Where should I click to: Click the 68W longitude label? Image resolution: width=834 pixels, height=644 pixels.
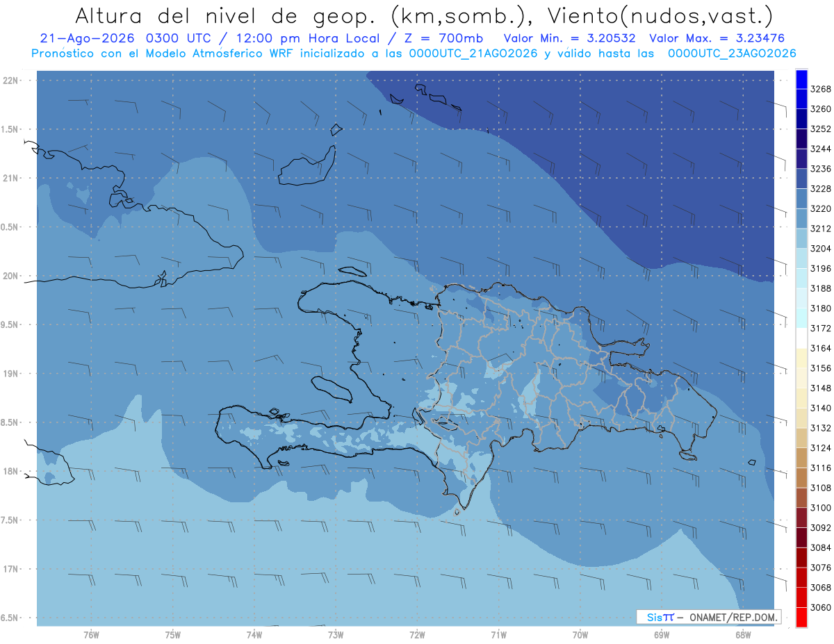[743, 634]
